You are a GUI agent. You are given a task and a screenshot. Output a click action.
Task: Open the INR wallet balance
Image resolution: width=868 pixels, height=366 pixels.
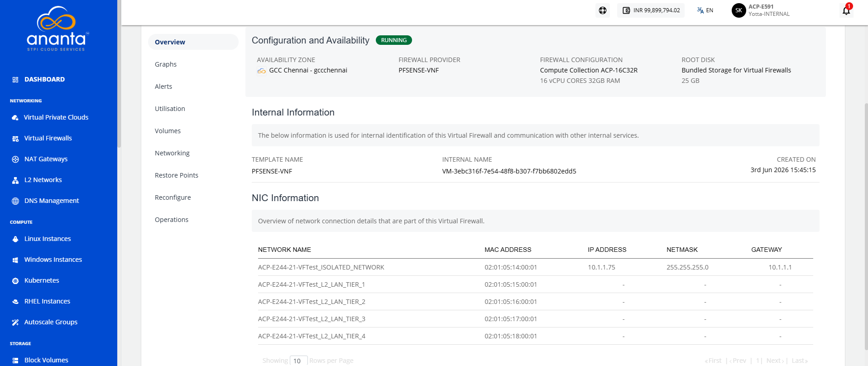tap(651, 10)
